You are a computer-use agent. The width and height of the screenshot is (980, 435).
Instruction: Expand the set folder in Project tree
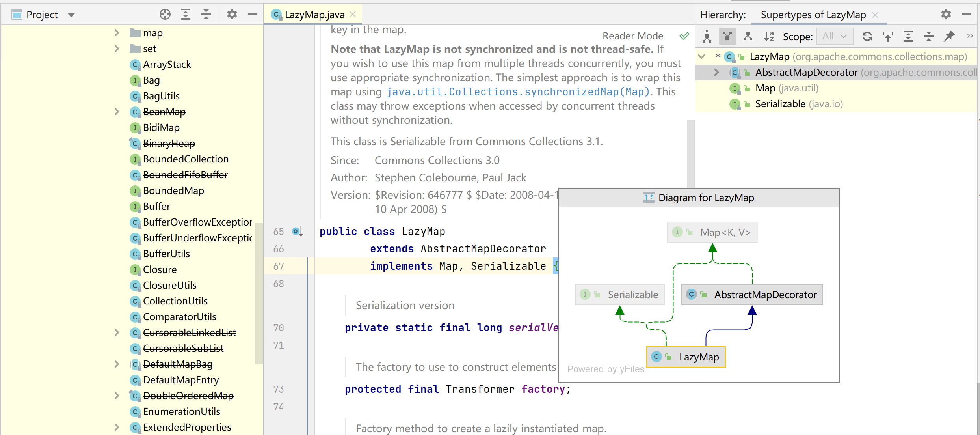point(117,49)
